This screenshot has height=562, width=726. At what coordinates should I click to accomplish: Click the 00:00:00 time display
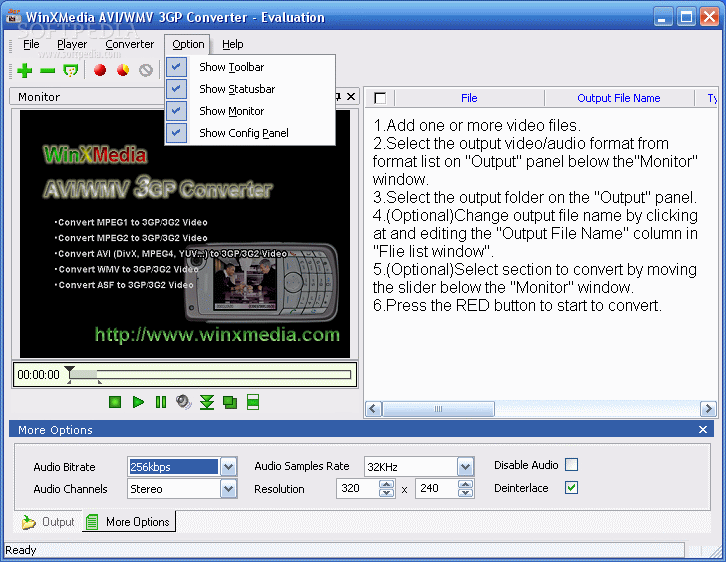tap(38, 375)
